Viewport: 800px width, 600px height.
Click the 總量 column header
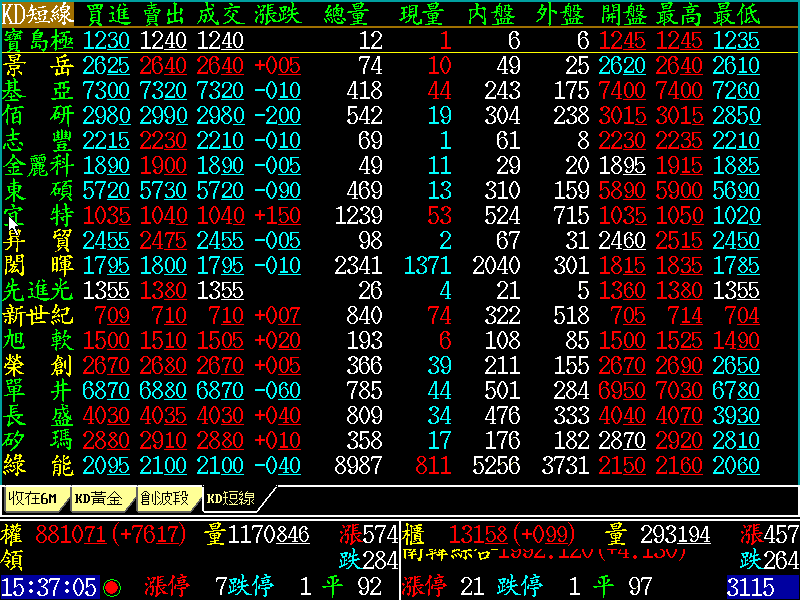click(x=354, y=14)
